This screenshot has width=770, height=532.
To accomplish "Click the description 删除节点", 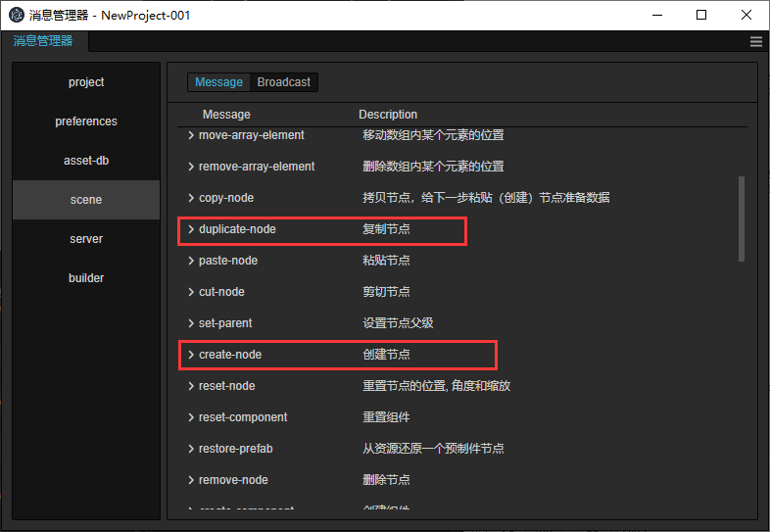I will pos(387,480).
